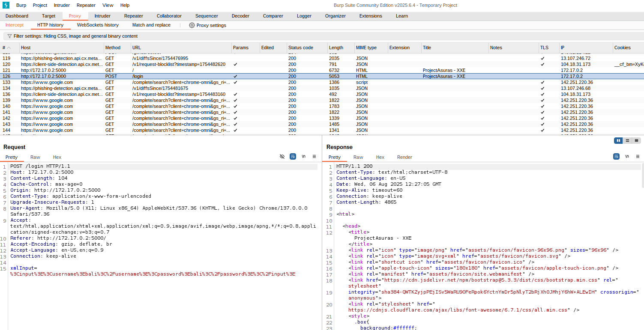Viewport: 644px width, 330px height.
Task: Sort by the Length column header
Action: [341, 48]
